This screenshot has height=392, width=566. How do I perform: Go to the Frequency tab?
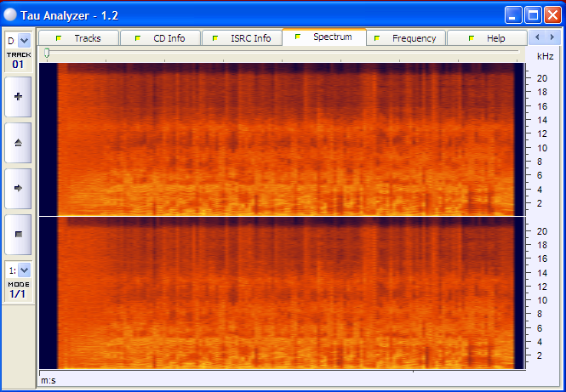point(406,38)
